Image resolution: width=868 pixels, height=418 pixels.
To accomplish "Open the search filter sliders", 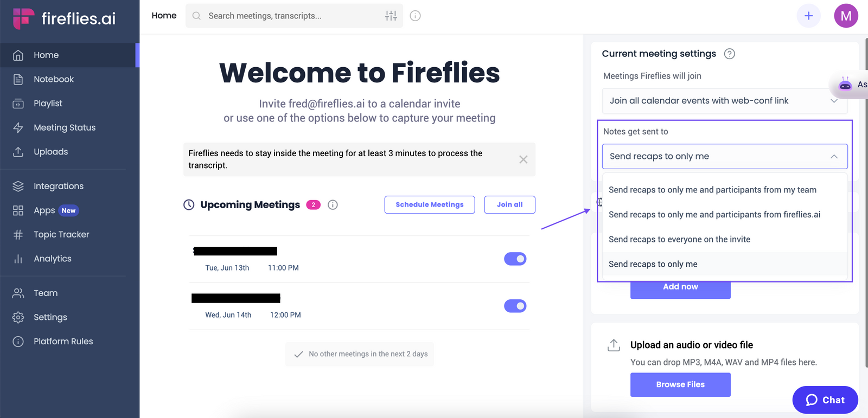I will 391,16.
